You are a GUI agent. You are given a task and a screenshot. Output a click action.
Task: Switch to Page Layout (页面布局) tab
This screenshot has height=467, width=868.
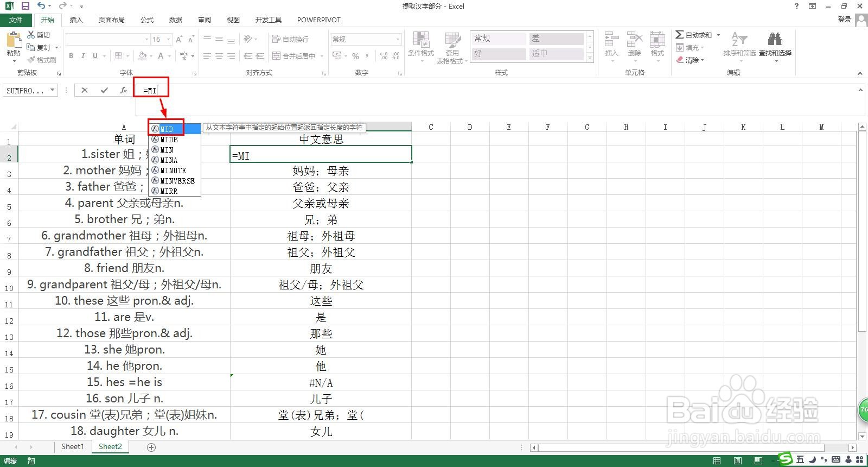tap(112, 20)
